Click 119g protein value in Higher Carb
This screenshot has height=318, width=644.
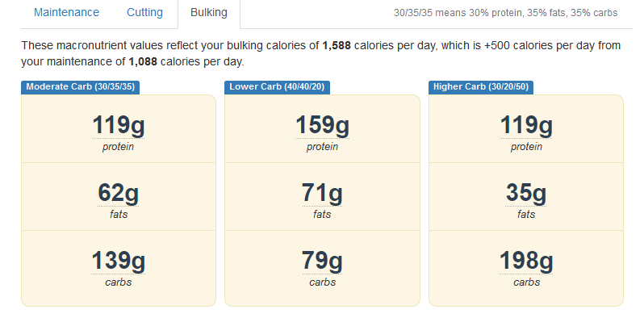coord(526,125)
